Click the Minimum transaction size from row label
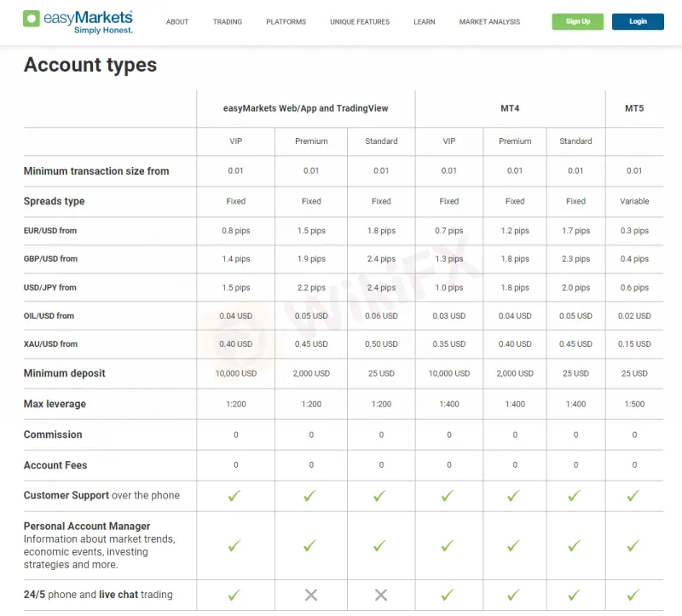This screenshot has width=682, height=616. click(96, 171)
